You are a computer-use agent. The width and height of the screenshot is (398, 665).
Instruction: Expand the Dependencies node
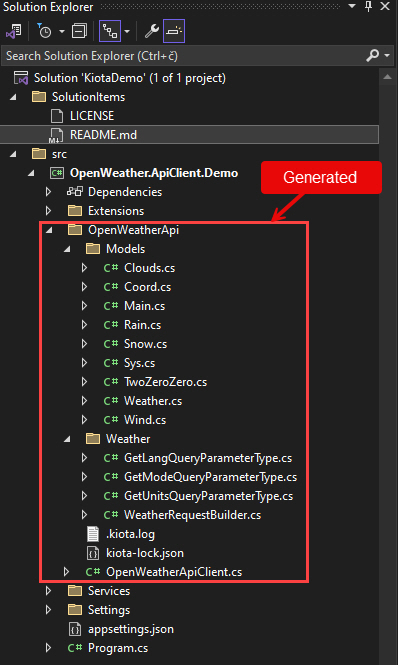48,192
